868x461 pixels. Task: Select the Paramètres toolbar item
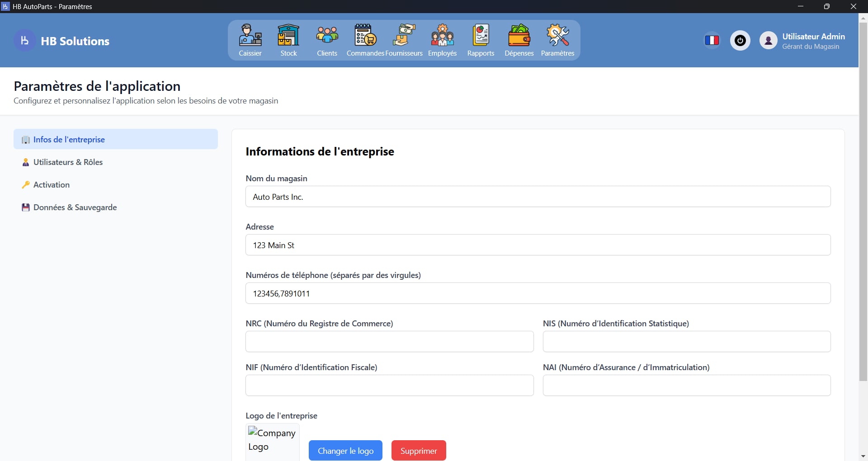pos(558,40)
